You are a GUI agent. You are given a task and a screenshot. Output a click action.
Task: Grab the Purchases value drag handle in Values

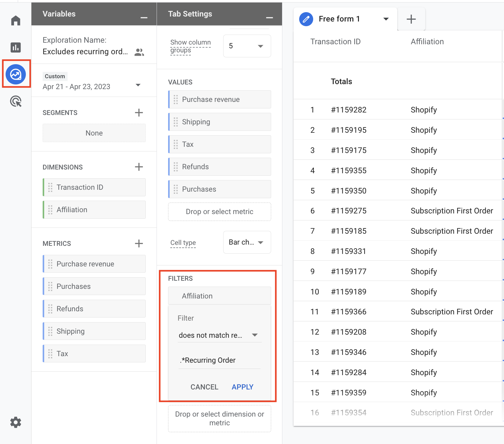pyautogui.click(x=176, y=189)
